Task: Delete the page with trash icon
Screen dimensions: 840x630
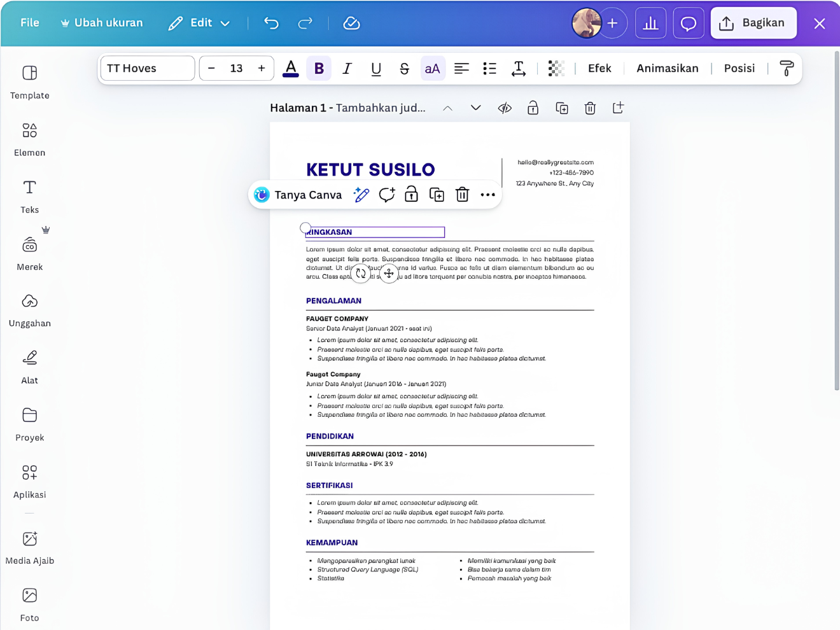Action: click(x=590, y=108)
